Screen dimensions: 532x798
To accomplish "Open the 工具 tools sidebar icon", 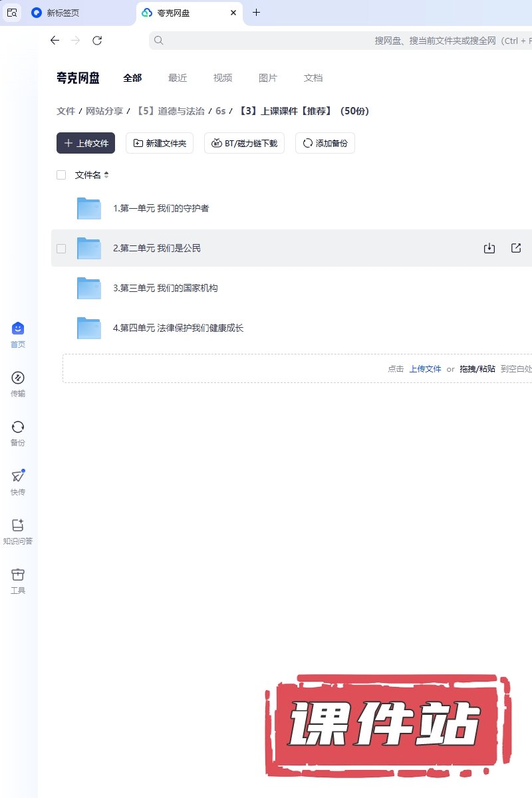I will [x=18, y=575].
